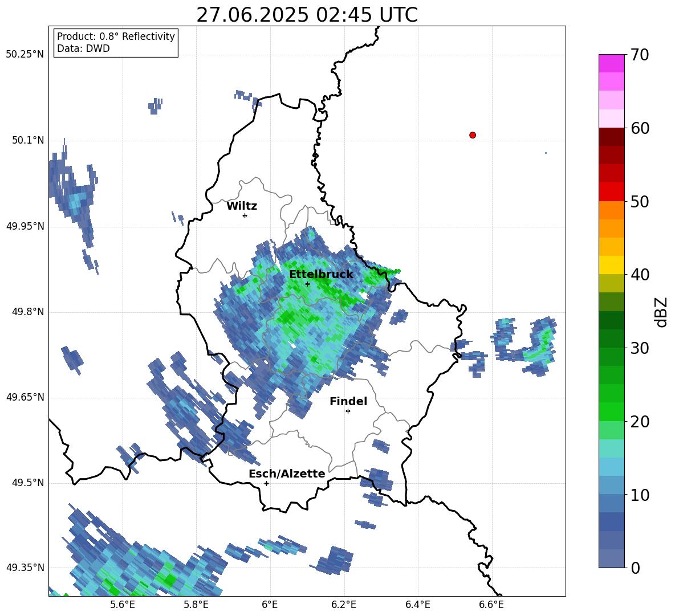
Task: Click the 6.4°E longitude label
Action: (418, 605)
